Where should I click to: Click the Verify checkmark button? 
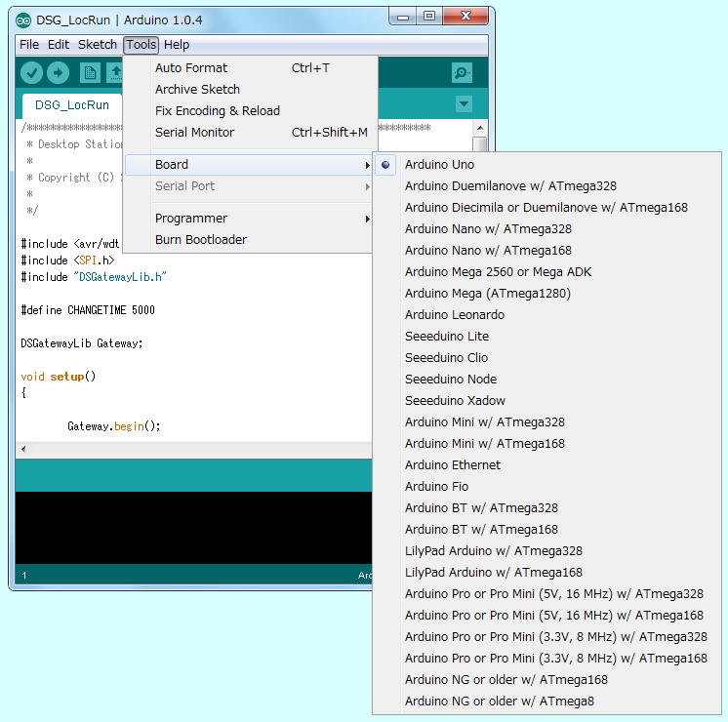tap(31, 73)
